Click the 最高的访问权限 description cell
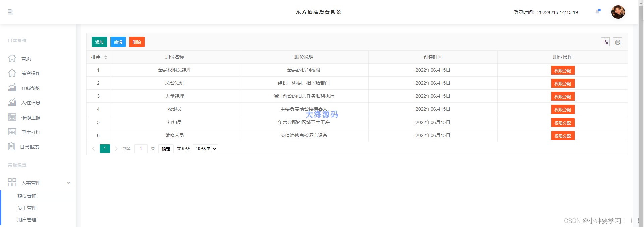The width and height of the screenshot is (644, 227). point(304,70)
